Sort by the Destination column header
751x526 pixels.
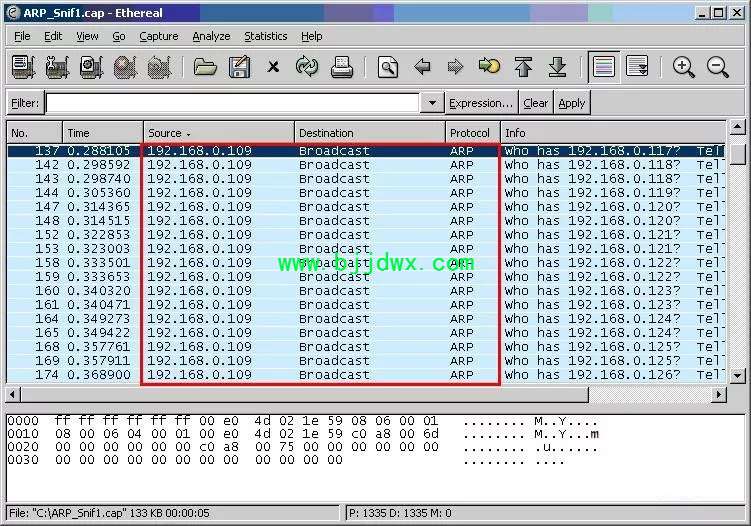pyautogui.click(x=370, y=133)
